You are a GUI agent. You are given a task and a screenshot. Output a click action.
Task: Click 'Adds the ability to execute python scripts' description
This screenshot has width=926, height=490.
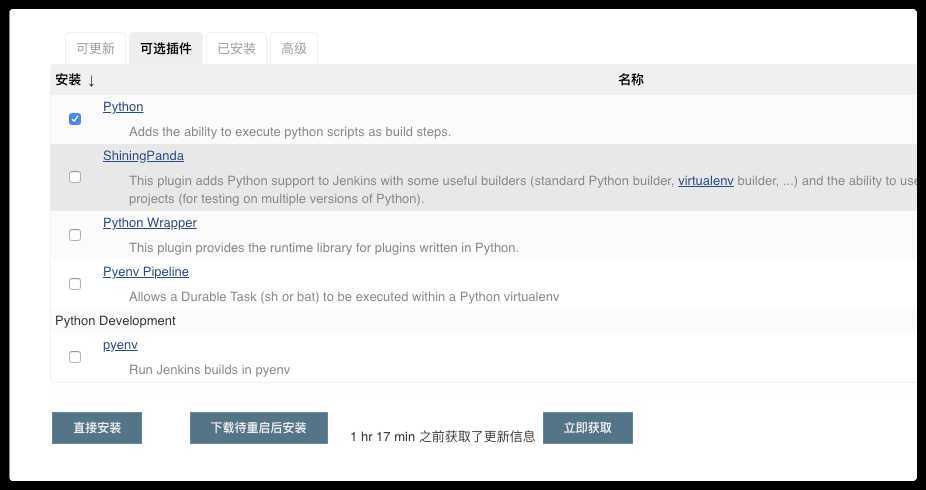point(289,132)
